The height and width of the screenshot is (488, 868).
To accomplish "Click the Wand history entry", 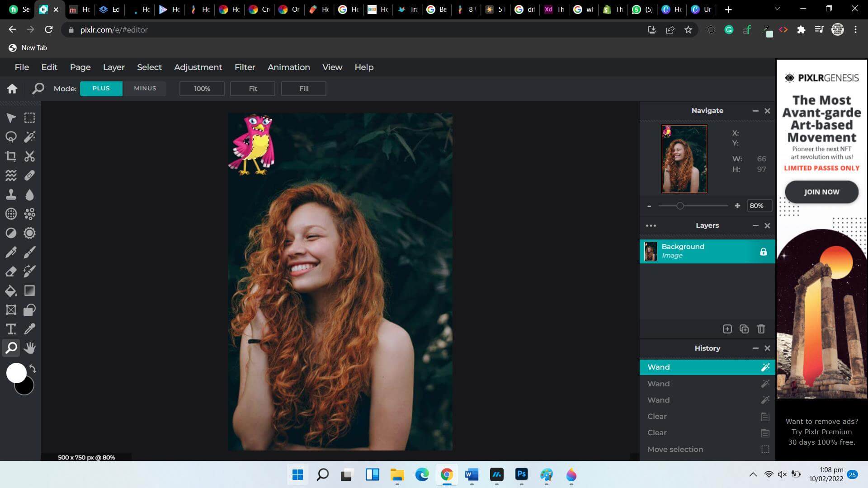I will [707, 366].
